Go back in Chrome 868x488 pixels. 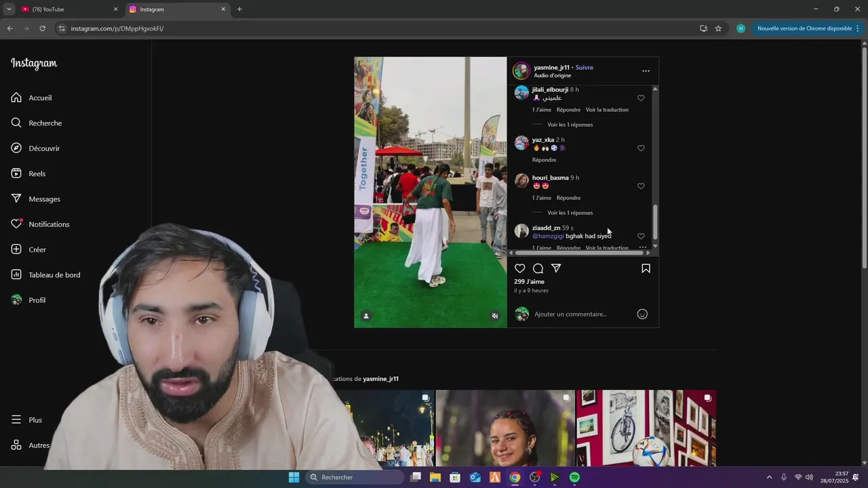(x=9, y=28)
